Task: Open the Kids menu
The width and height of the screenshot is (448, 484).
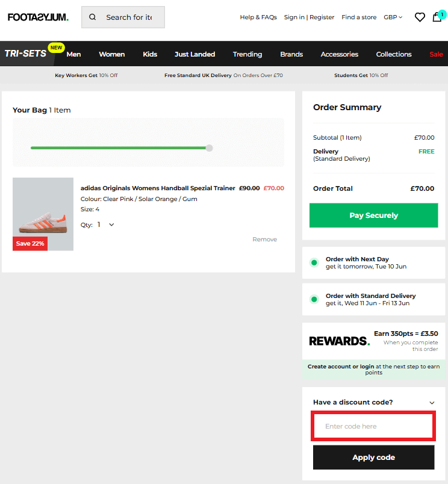Action: (150, 54)
